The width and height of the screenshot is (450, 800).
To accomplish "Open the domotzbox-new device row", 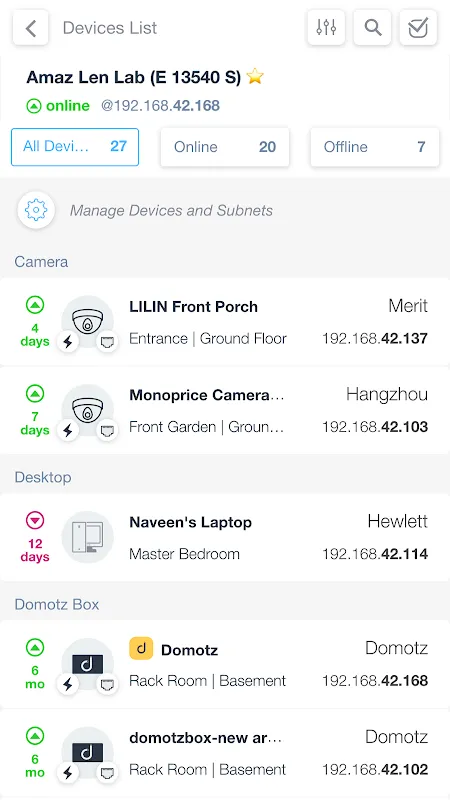I will pos(225,753).
